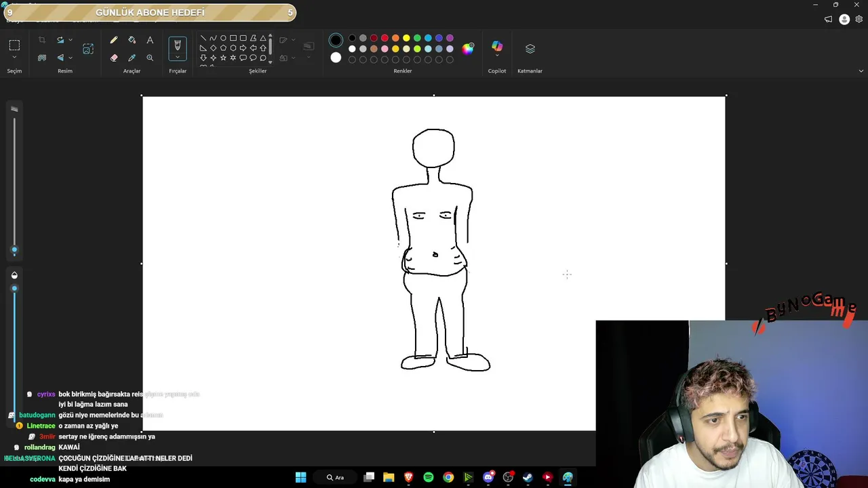The width and height of the screenshot is (868, 488).
Task: Select the active brush in Fırçalar
Action: (178, 45)
